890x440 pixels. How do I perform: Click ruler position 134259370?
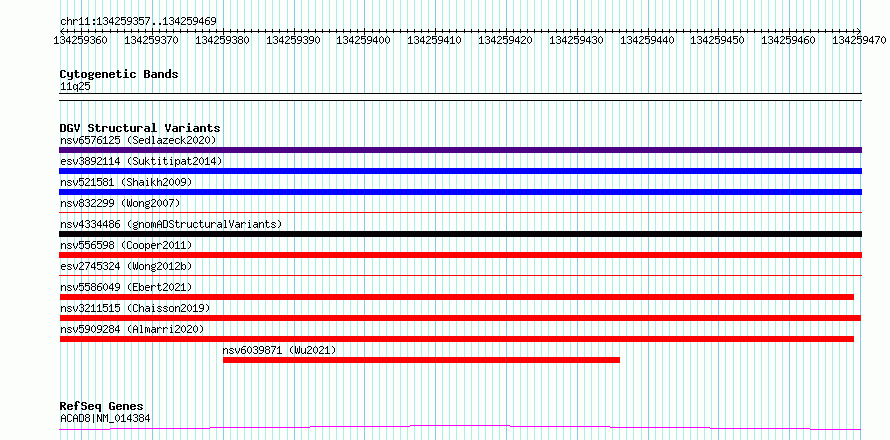pyautogui.click(x=152, y=40)
